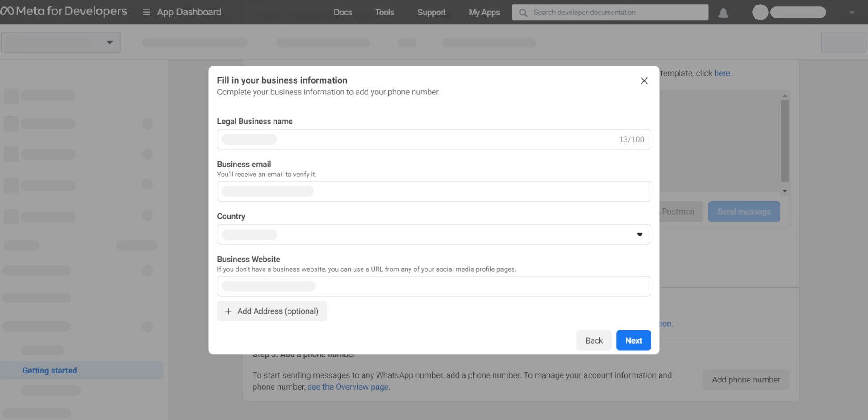Click the Meta for Developers logo
Image resolution: width=868 pixels, height=420 pixels.
pyautogui.click(x=65, y=11)
